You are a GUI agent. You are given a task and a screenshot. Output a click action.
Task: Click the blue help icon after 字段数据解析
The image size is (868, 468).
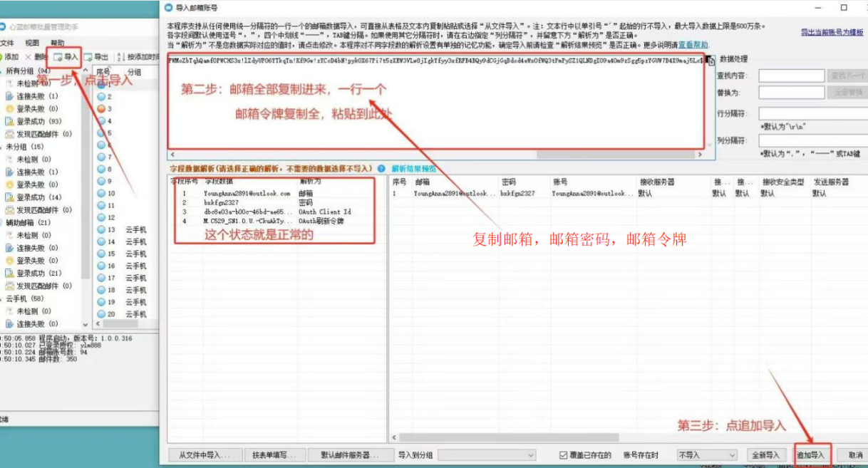click(381, 169)
